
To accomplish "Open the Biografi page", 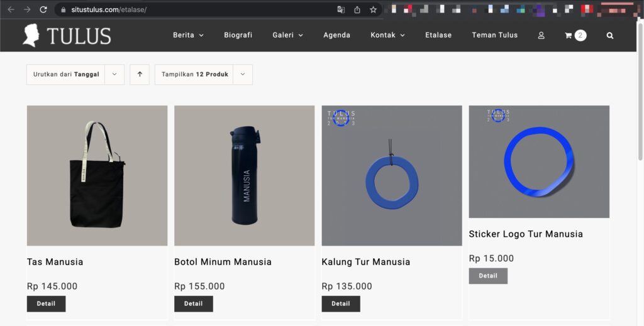I will (238, 35).
